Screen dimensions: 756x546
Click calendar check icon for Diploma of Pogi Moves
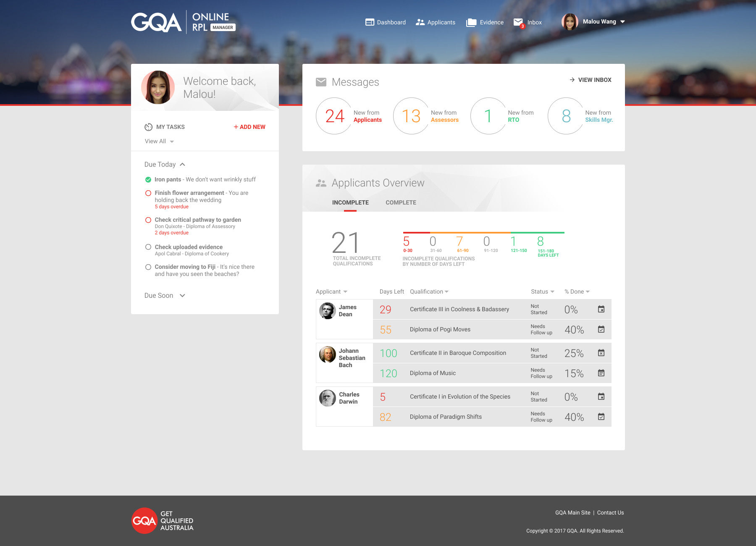click(601, 329)
